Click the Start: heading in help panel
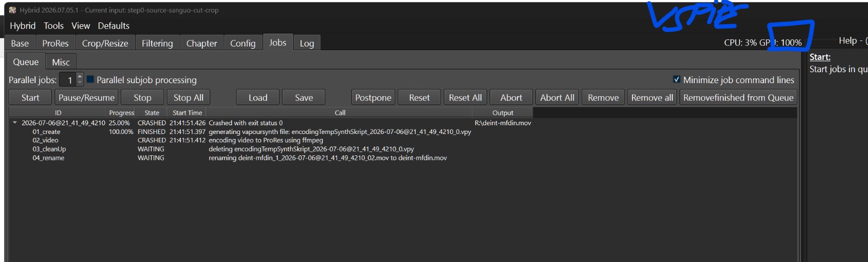 (820, 57)
